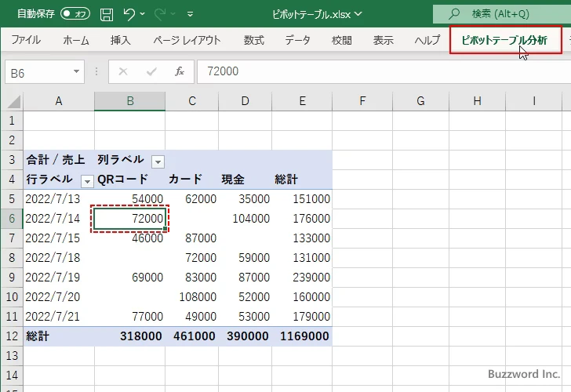Click the Enter checkmark formula bar icon
571x392 pixels.
(151, 71)
